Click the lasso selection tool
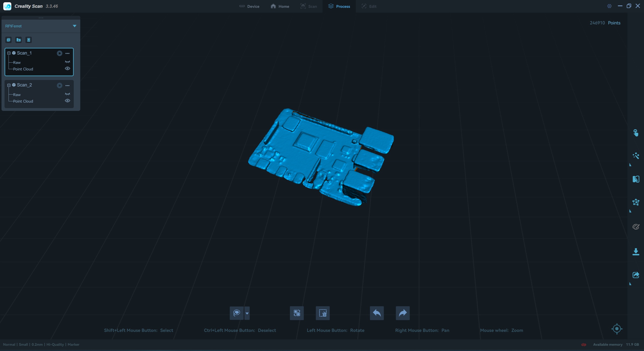The image size is (644, 351). click(x=237, y=313)
